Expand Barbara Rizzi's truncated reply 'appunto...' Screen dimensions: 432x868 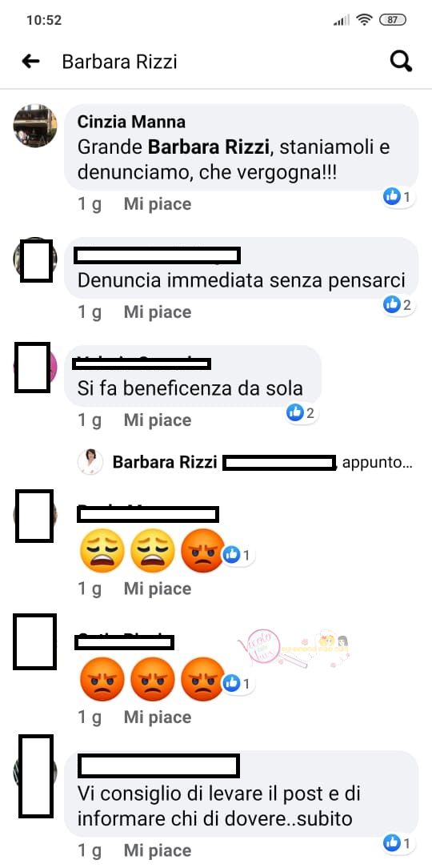click(378, 463)
